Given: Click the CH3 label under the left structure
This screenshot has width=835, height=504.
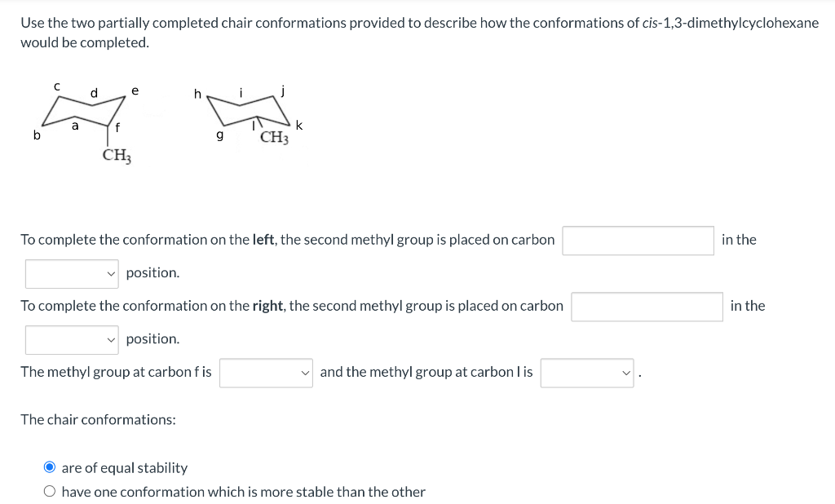Looking at the screenshot, I should [117, 153].
